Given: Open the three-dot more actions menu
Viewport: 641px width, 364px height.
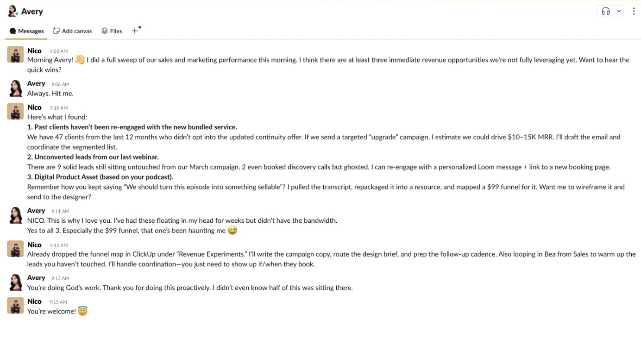Looking at the screenshot, I should (x=634, y=12).
